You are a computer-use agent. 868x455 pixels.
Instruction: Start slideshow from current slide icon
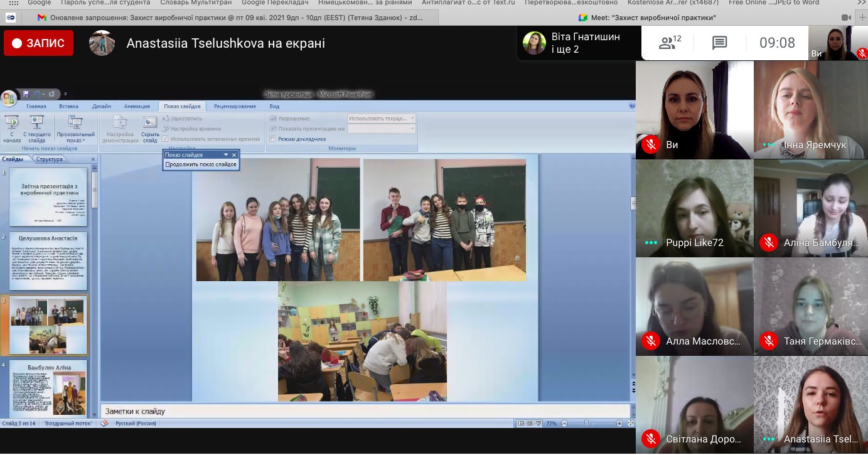pos(37,123)
